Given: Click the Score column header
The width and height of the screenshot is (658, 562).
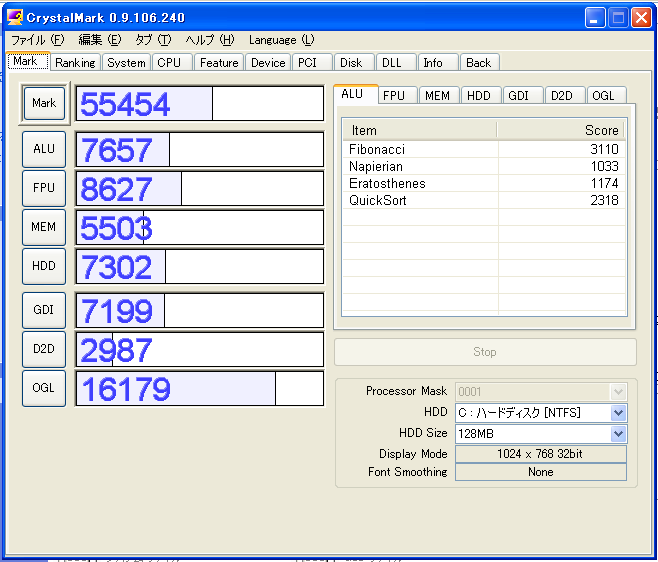Looking at the screenshot, I should pyautogui.click(x=561, y=130).
